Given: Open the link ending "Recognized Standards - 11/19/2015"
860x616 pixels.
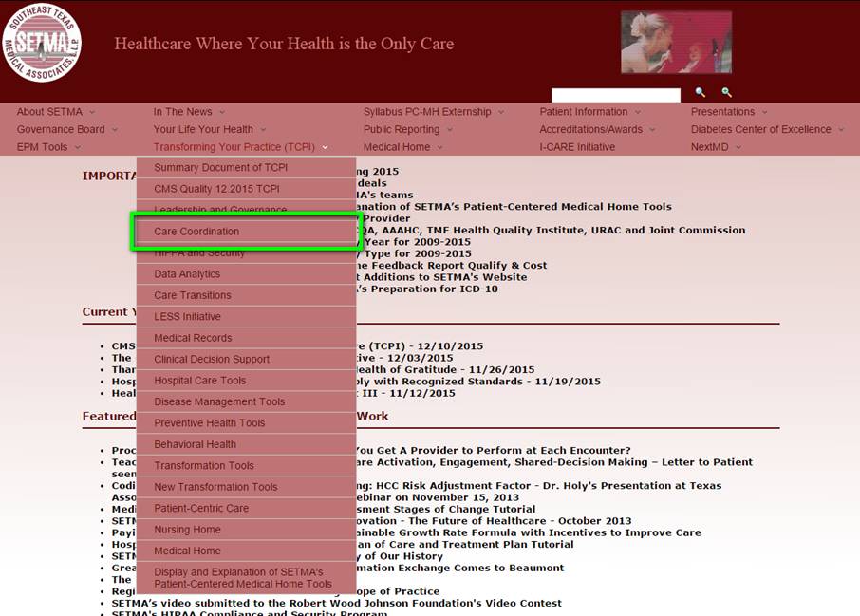Looking at the screenshot, I should tap(478, 382).
